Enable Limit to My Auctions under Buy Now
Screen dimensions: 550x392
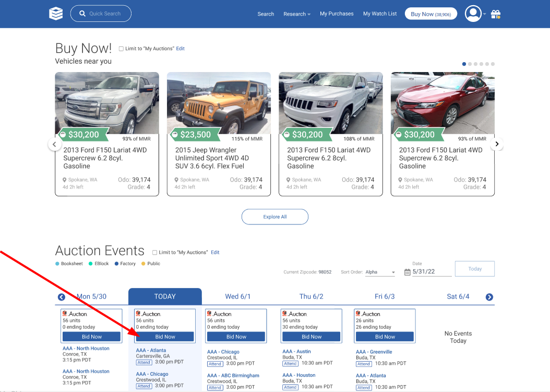pos(121,49)
